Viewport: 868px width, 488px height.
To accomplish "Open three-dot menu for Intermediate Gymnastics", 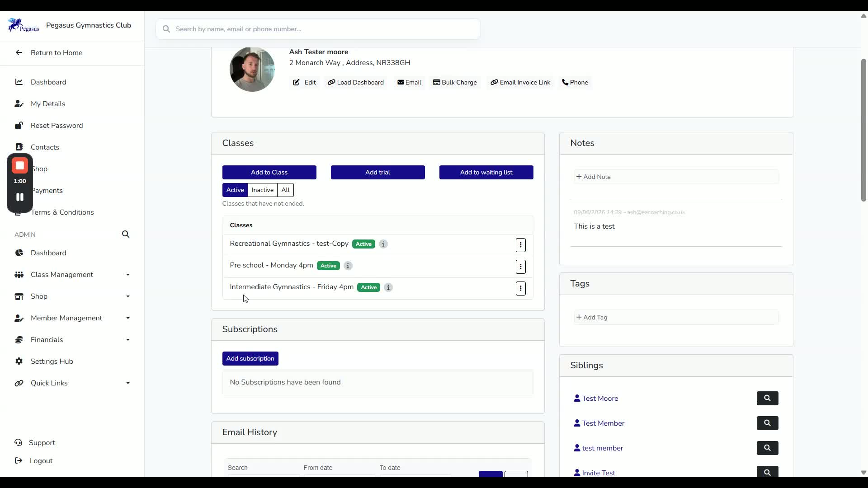I will pyautogui.click(x=520, y=288).
